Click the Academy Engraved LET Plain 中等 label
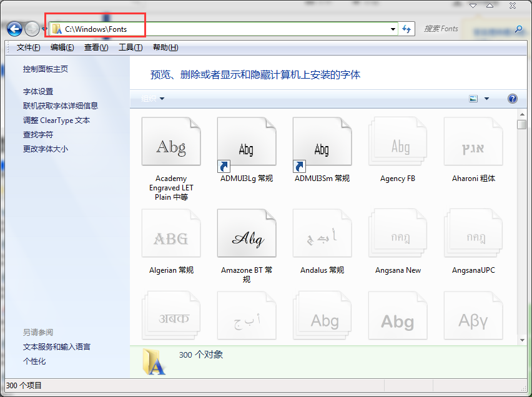The width and height of the screenshot is (532, 397). coord(171,188)
